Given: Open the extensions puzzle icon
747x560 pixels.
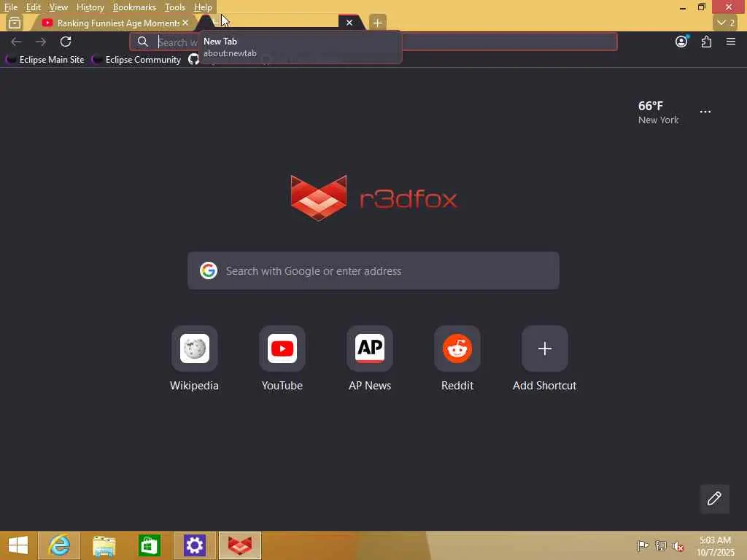Looking at the screenshot, I should [x=706, y=42].
